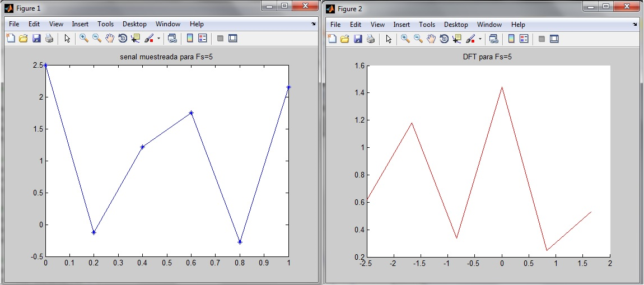
Task: Select the Pan hand tool in Figure 2
Action: [431, 39]
